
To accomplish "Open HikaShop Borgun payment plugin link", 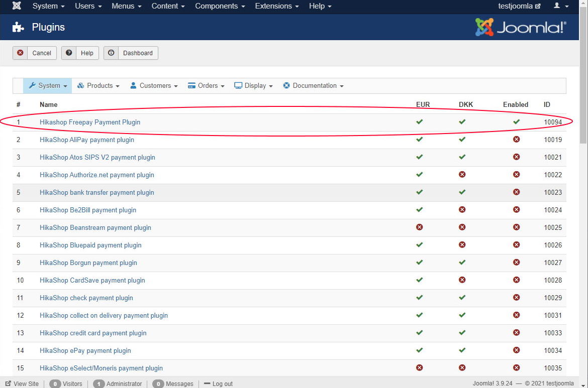I will 88,263.
